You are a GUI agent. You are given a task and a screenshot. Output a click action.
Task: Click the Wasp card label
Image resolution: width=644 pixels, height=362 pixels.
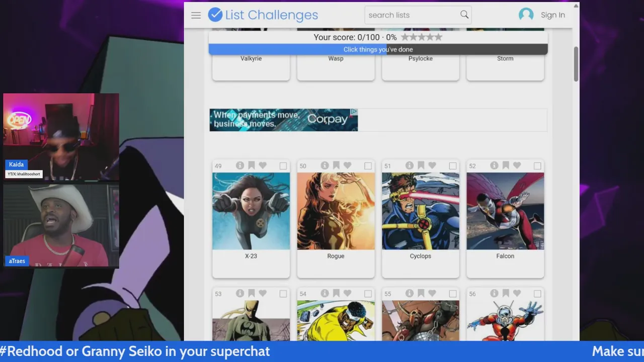coord(336,58)
